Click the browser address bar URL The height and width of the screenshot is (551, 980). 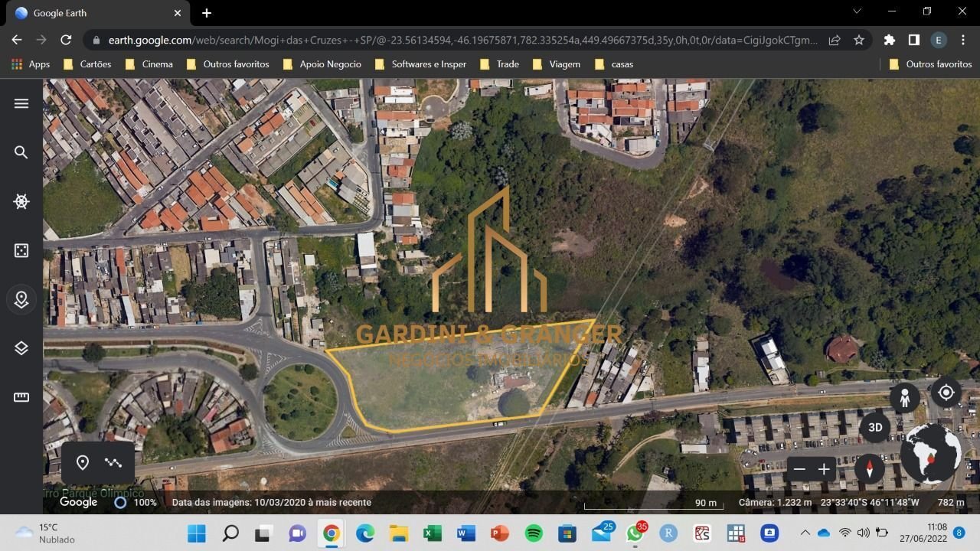pos(459,40)
